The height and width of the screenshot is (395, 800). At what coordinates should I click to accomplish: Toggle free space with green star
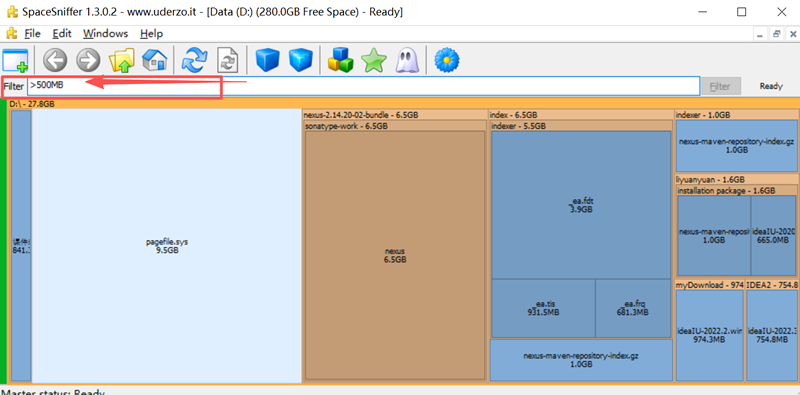pyautogui.click(x=374, y=61)
